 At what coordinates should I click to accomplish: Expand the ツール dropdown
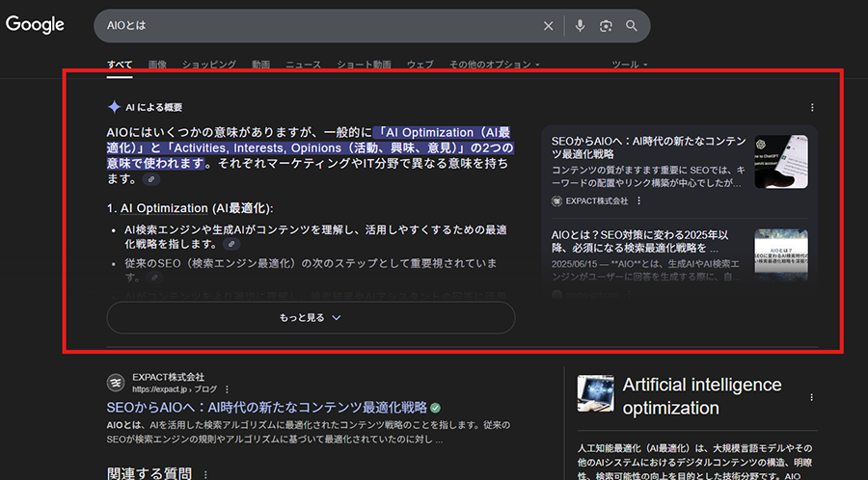(x=630, y=65)
